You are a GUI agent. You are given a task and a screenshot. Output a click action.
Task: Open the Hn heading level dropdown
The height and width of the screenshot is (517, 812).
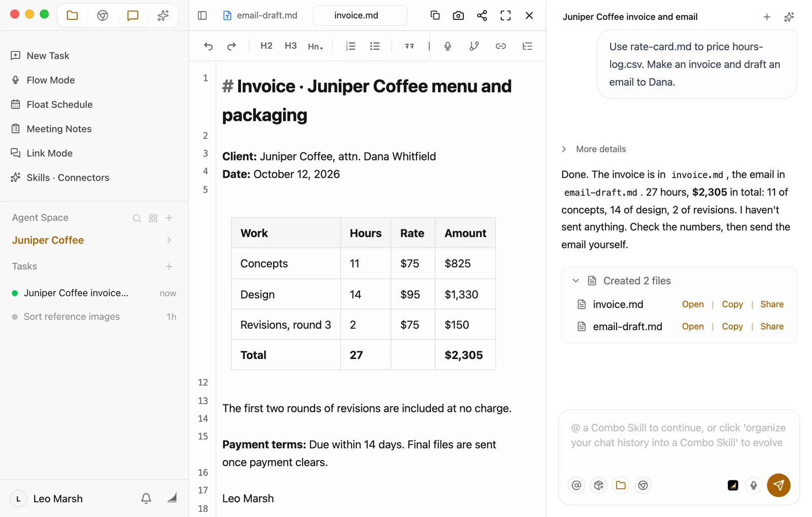click(x=315, y=46)
